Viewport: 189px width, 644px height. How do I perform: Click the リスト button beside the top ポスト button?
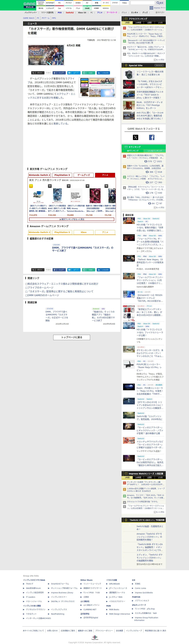pos(48,73)
